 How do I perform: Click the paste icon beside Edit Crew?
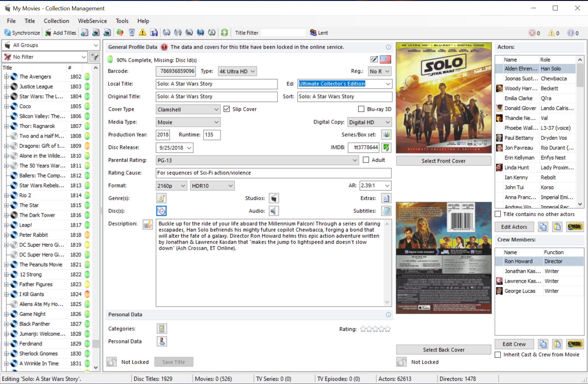pyautogui.click(x=557, y=344)
